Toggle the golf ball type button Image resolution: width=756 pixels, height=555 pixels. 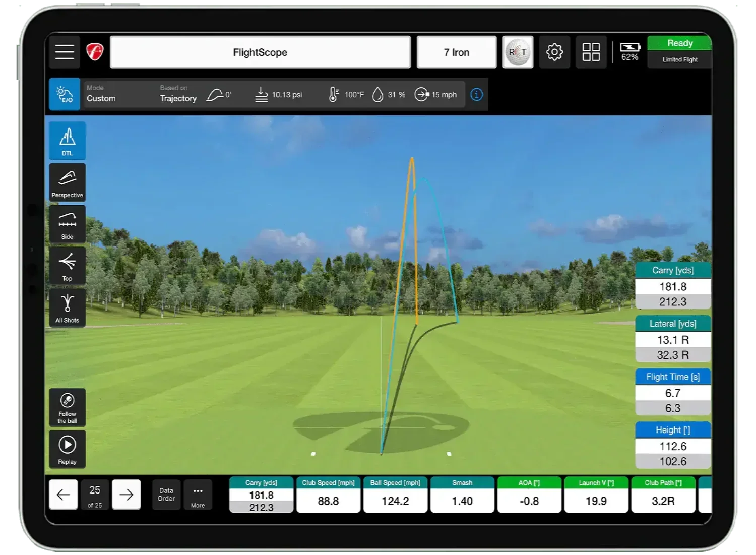518,52
